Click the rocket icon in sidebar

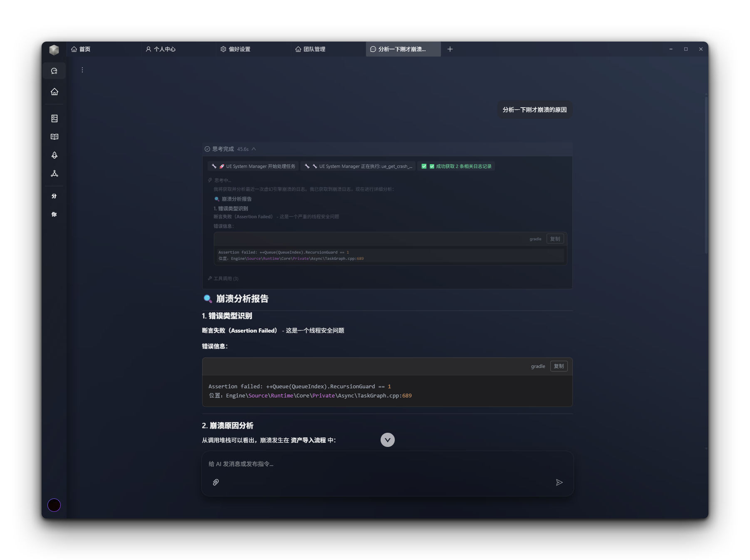coord(54,155)
